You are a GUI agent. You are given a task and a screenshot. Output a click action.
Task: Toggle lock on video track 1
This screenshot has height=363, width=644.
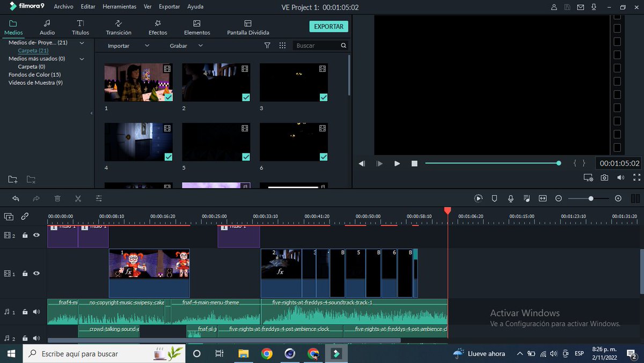[25, 273]
